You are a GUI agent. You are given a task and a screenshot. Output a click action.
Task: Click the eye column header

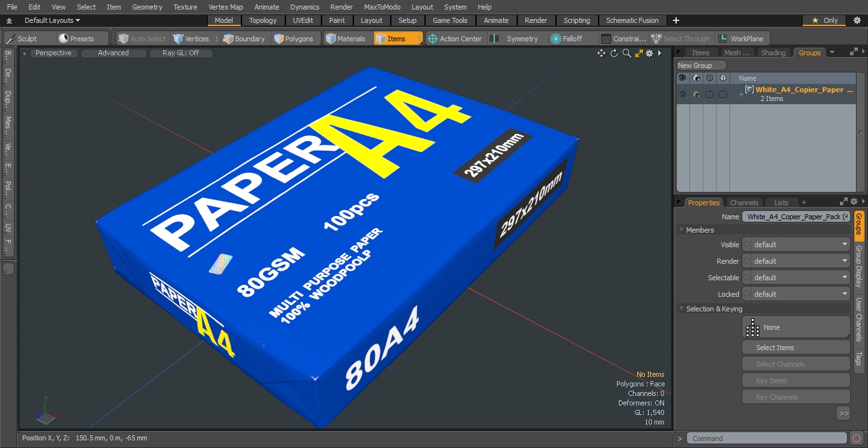click(x=682, y=78)
